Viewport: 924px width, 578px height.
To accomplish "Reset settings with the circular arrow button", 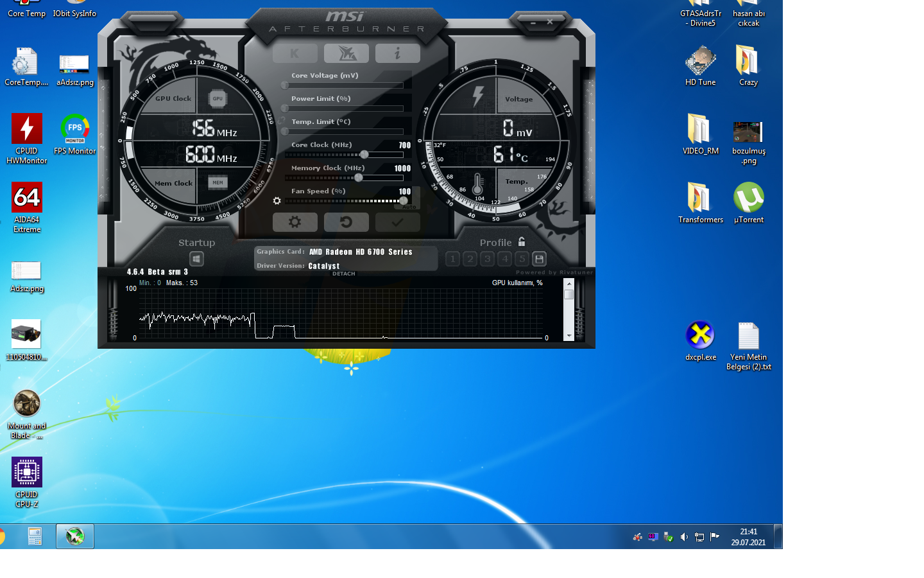I will pyautogui.click(x=346, y=222).
